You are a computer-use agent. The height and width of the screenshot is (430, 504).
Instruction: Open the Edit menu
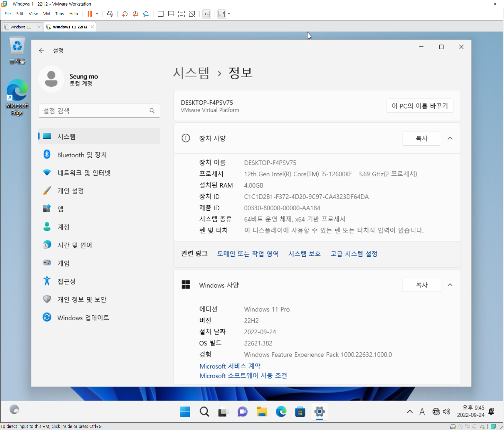(x=20, y=14)
